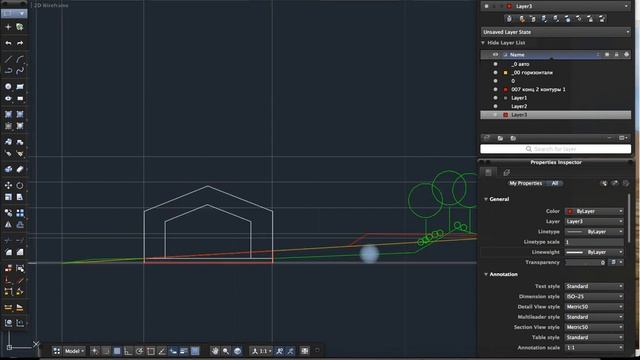This screenshot has width=640, height=360.
Task: Toggle visibility of layer _00 горизонтали
Action: click(x=496, y=73)
